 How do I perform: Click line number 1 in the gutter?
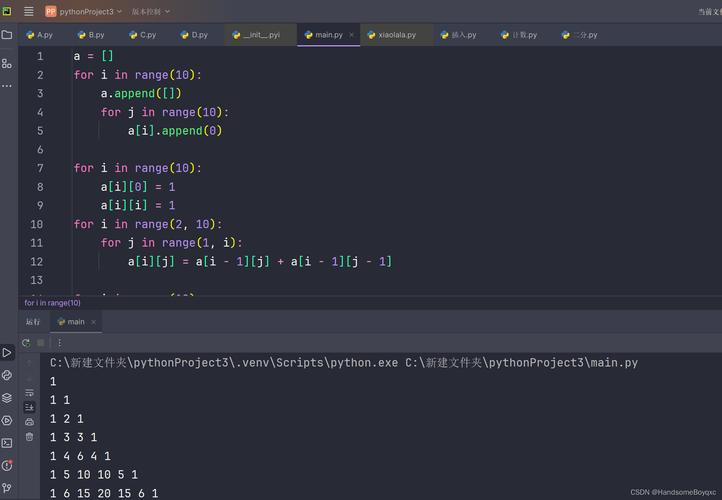pos(40,56)
